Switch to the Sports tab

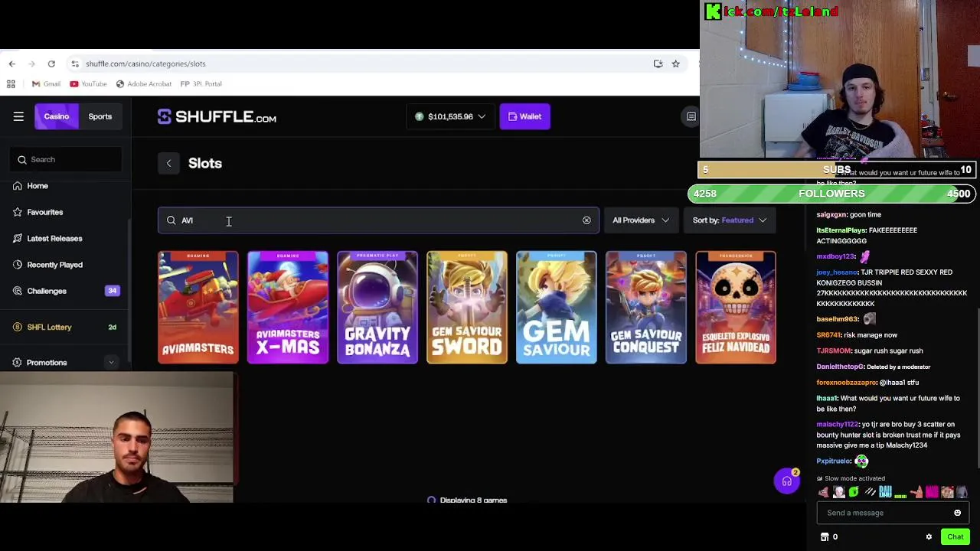click(100, 116)
